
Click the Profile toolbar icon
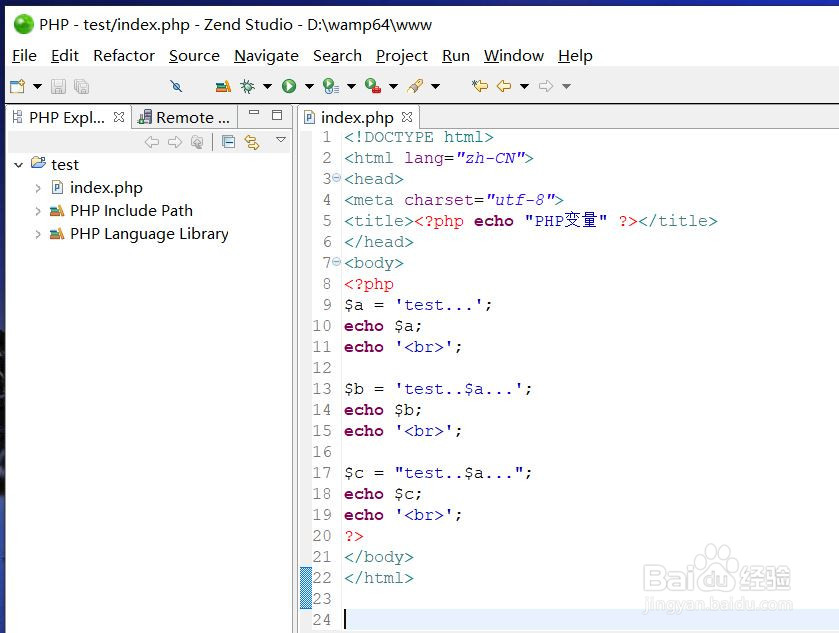[331, 86]
